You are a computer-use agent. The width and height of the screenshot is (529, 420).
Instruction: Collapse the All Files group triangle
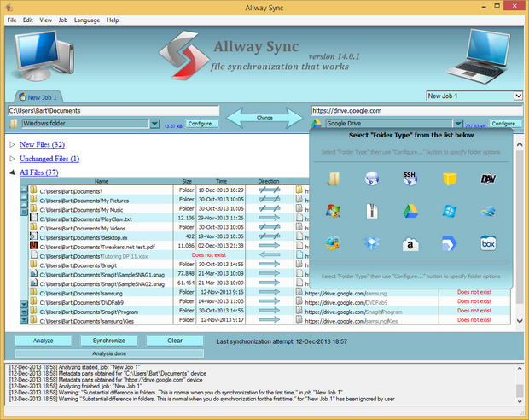tap(13, 172)
